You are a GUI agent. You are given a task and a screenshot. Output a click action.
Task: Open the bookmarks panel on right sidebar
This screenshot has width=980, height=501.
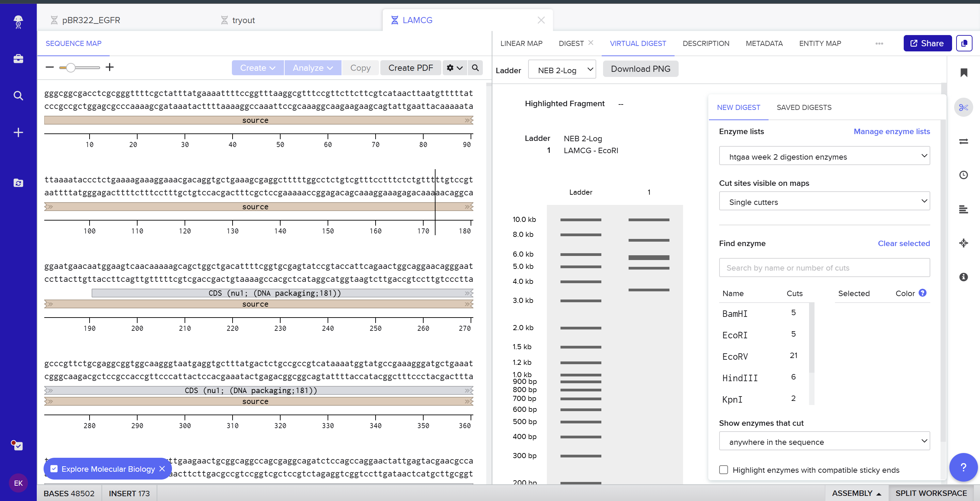click(x=964, y=72)
